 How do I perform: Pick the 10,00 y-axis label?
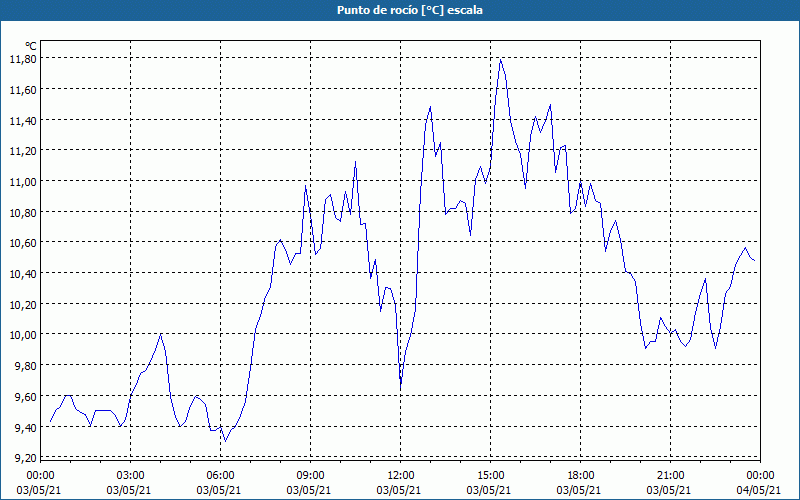[23, 335]
